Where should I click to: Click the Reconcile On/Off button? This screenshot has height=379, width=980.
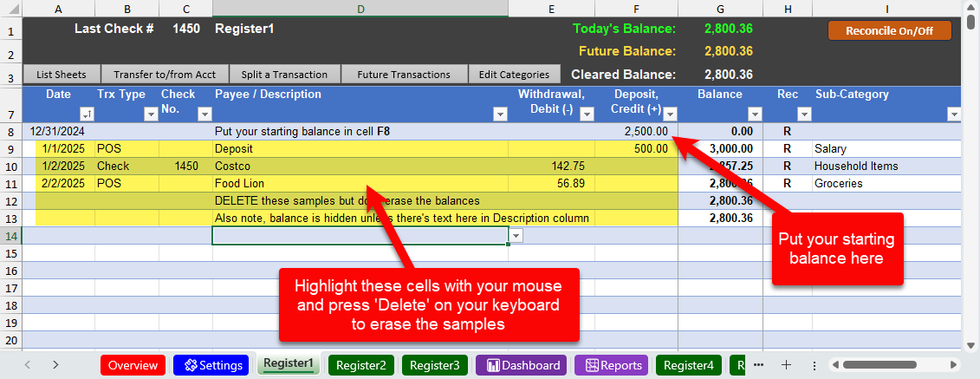click(x=889, y=30)
